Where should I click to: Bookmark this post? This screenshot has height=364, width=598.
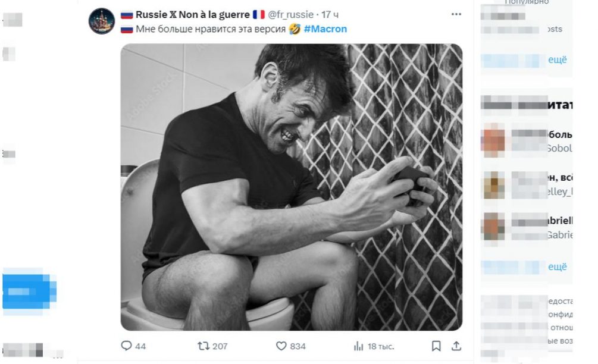pos(436,346)
